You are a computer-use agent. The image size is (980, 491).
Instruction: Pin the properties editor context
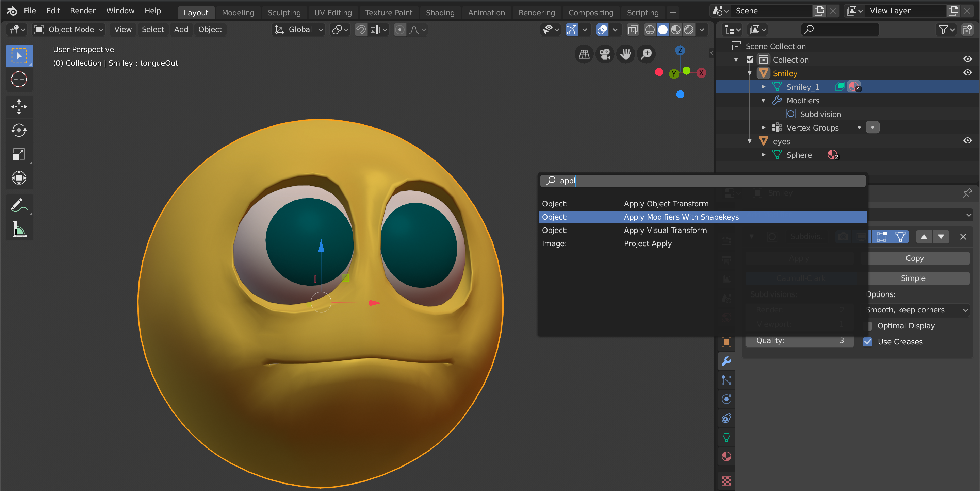(x=967, y=193)
